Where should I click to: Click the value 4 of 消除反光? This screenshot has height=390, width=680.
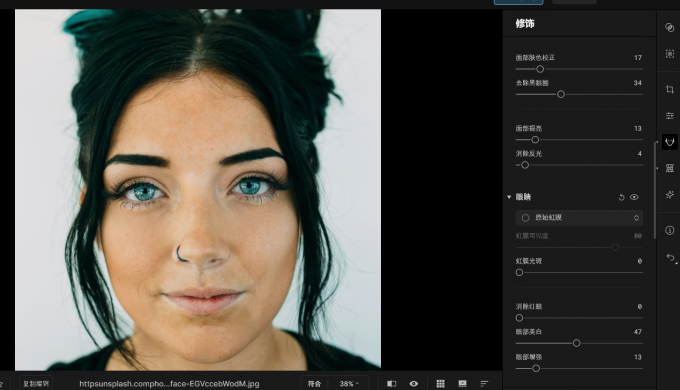pyautogui.click(x=640, y=154)
